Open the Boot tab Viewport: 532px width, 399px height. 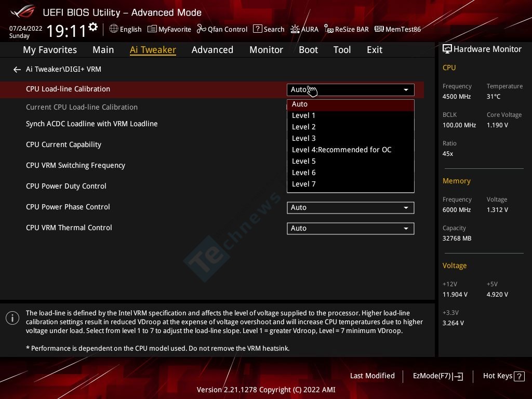[308, 50]
